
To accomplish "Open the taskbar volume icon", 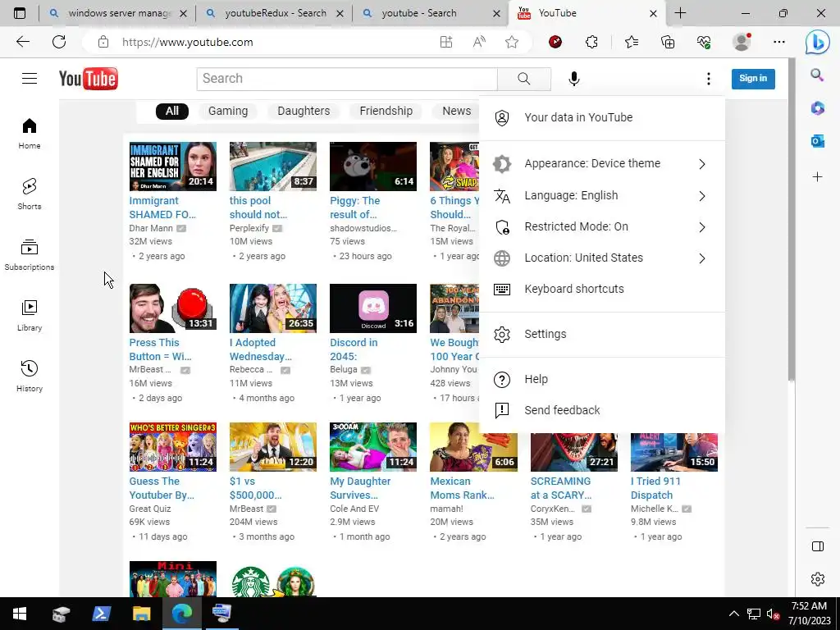I will [773, 614].
